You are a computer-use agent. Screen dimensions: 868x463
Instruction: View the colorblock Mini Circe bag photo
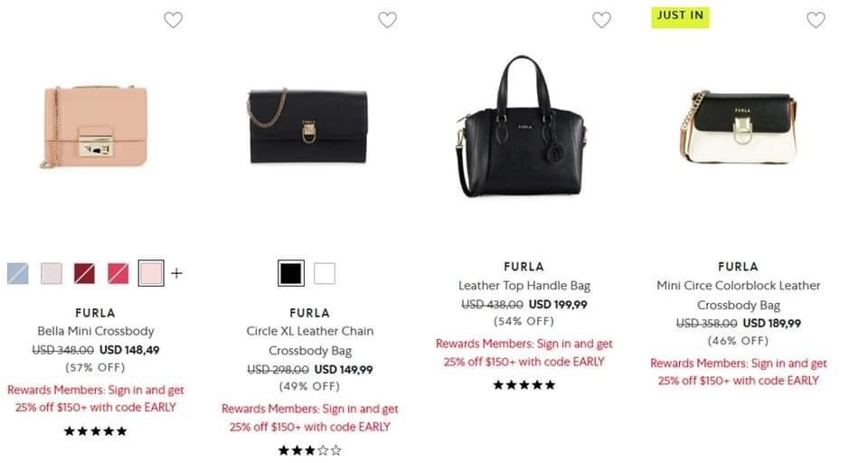point(737,127)
